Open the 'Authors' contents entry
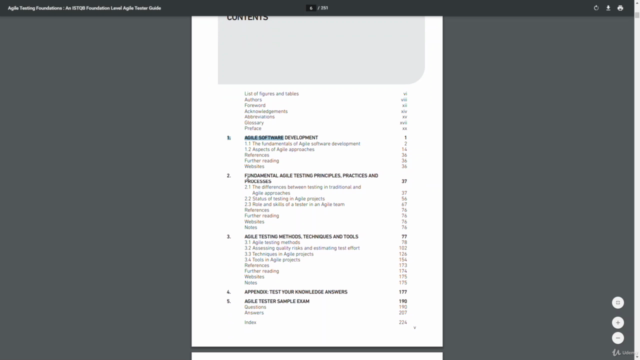The height and width of the screenshot is (360, 640). 253,100
